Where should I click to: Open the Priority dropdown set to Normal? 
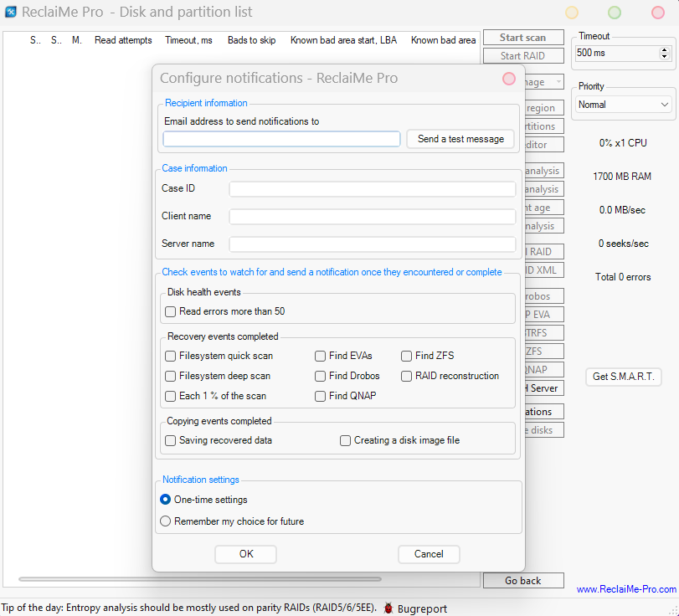pyautogui.click(x=625, y=105)
